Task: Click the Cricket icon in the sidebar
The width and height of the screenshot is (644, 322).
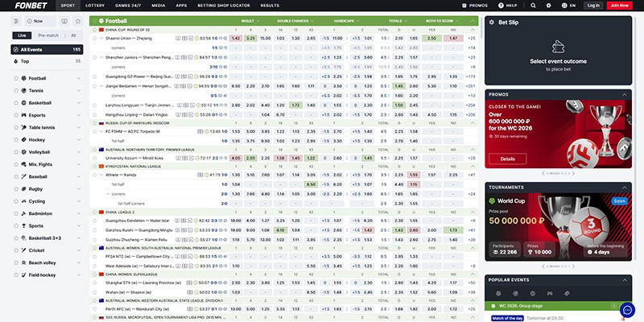Action: tap(24, 250)
